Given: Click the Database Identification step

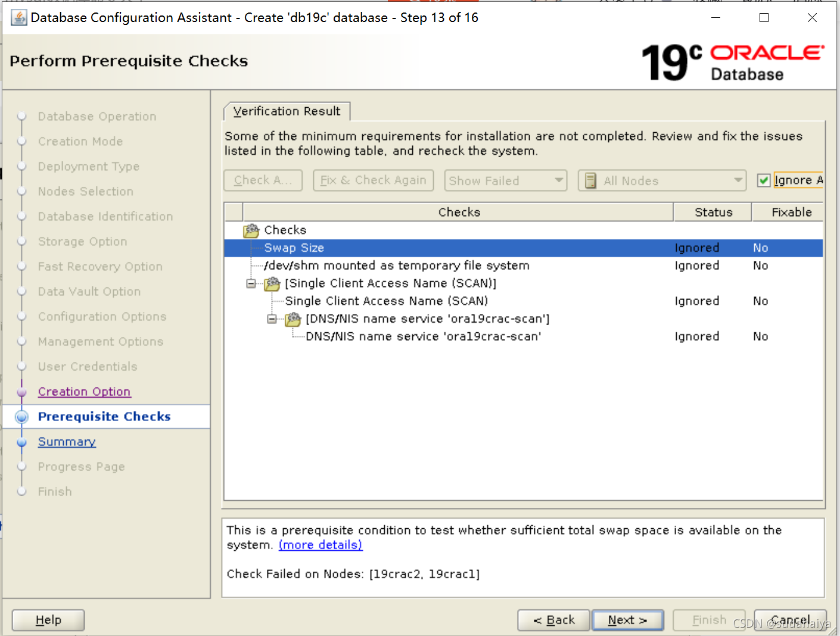Looking at the screenshot, I should (x=105, y=217).
